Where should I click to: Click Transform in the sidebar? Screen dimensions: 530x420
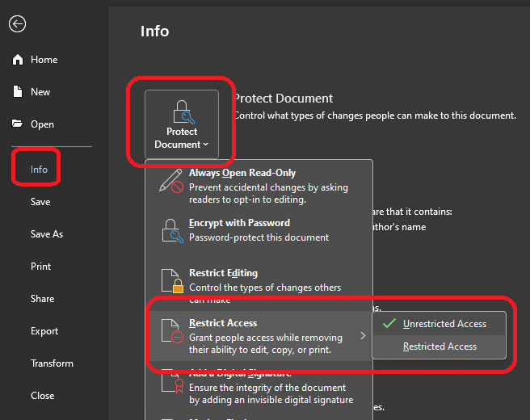pos(52,363)
